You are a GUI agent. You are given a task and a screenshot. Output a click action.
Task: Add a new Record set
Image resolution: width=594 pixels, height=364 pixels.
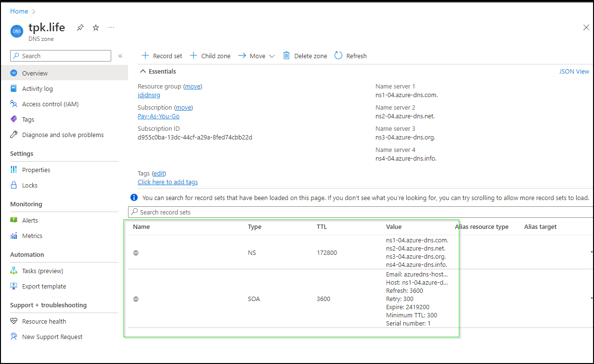tap(162, 56)
